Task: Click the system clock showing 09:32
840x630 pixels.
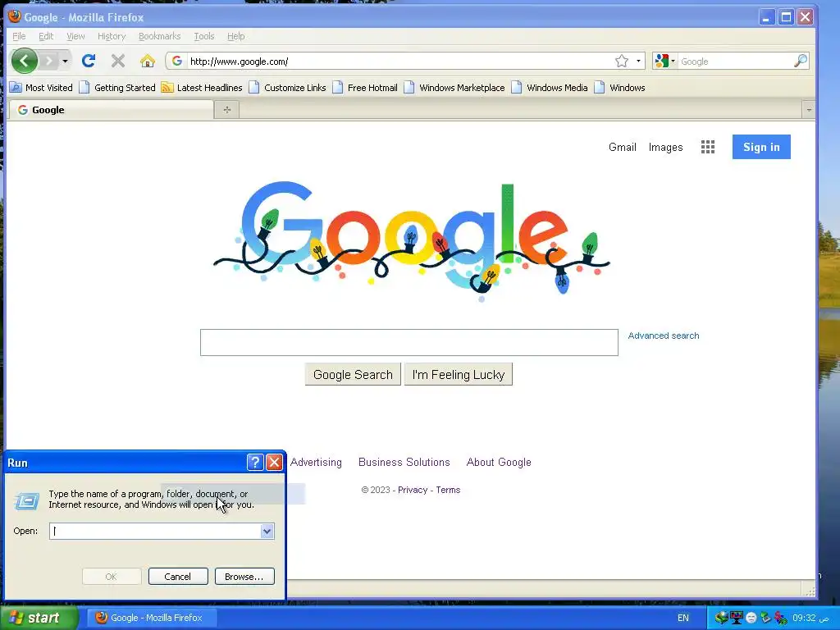Action: 810,618
